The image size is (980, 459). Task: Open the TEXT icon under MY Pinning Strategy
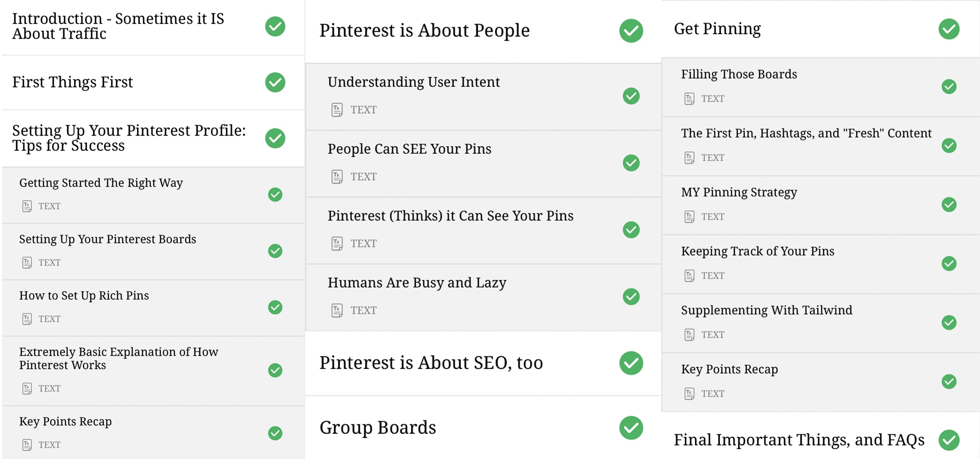point(690,216)
